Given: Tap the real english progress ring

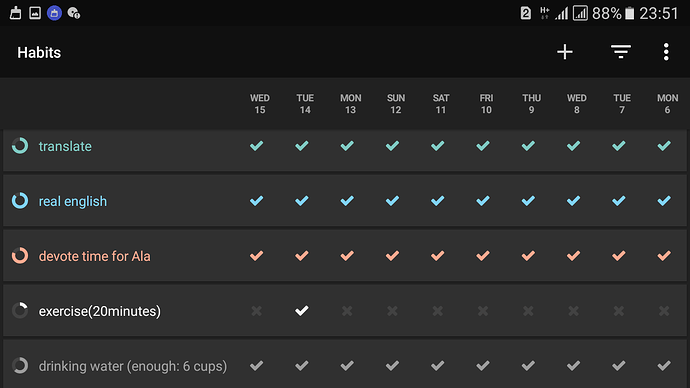Looking at the screenshot, I should [20, 201].
